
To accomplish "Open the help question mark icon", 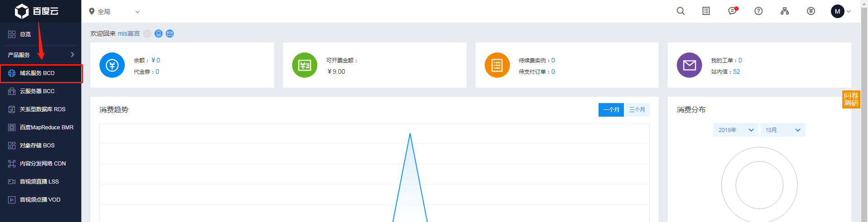I will 759,11.
